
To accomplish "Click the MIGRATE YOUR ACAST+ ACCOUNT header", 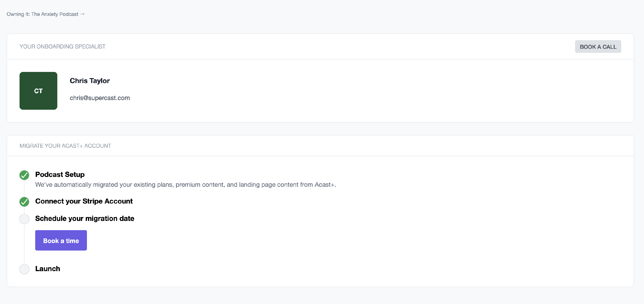I will click(x=65, y=146).
